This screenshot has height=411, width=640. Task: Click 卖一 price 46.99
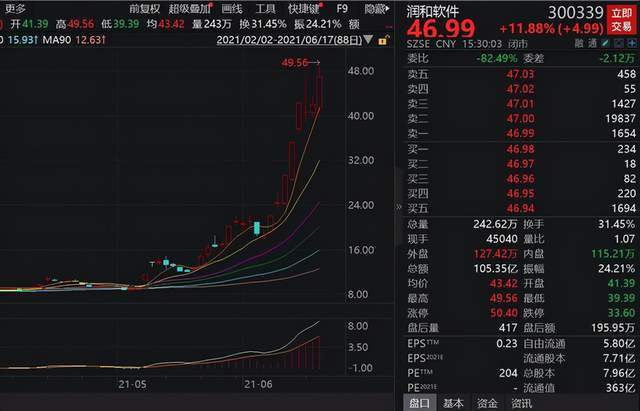coord(520,133)
